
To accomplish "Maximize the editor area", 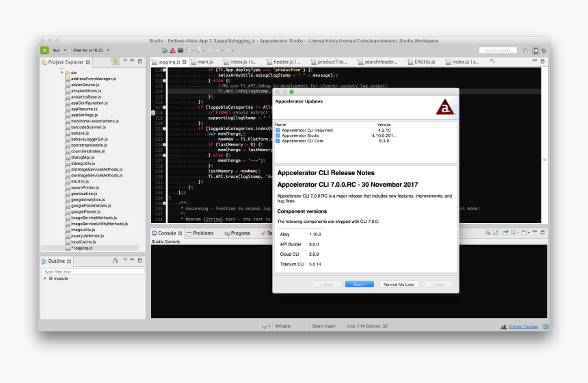I will coord(545,62).
